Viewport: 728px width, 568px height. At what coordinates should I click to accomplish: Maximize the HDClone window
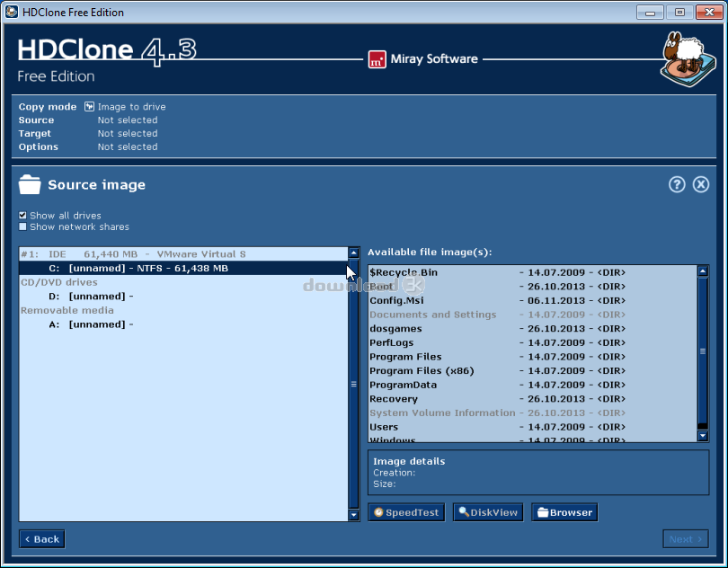(x=679, y=12)
